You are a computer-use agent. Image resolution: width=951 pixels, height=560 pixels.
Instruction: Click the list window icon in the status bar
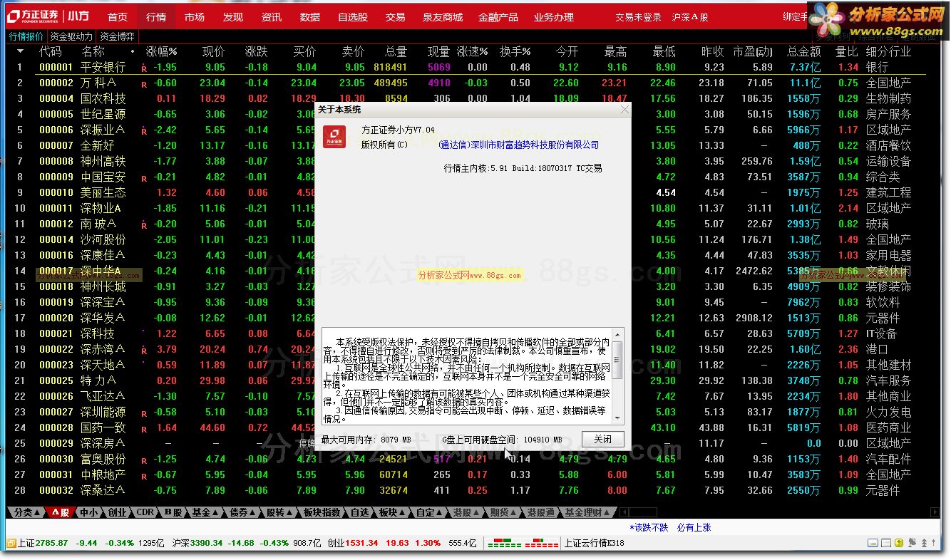[888, 543]
